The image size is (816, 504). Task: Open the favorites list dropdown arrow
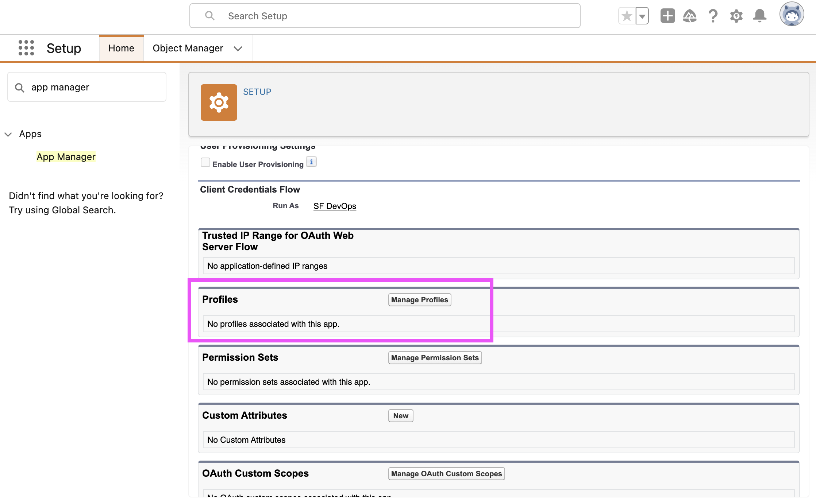coord(642,16)
